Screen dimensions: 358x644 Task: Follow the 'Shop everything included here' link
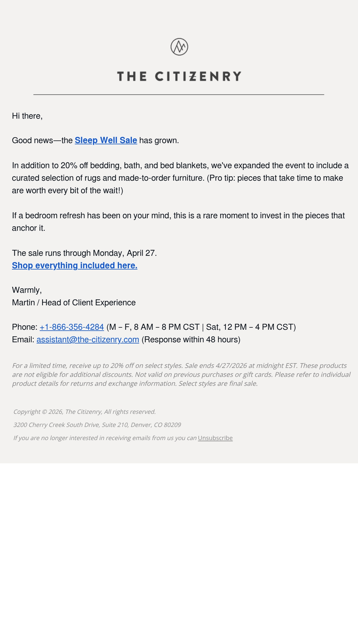(75, 265)
